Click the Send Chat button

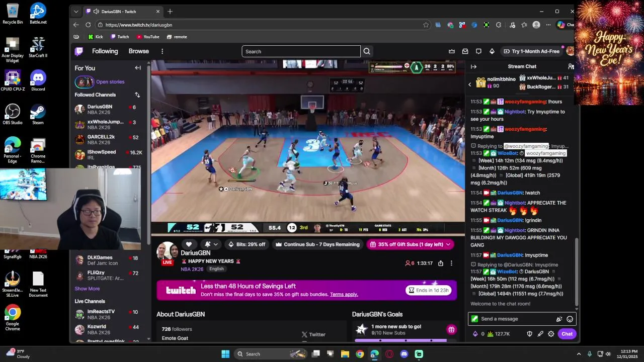[x=567, y=334]
